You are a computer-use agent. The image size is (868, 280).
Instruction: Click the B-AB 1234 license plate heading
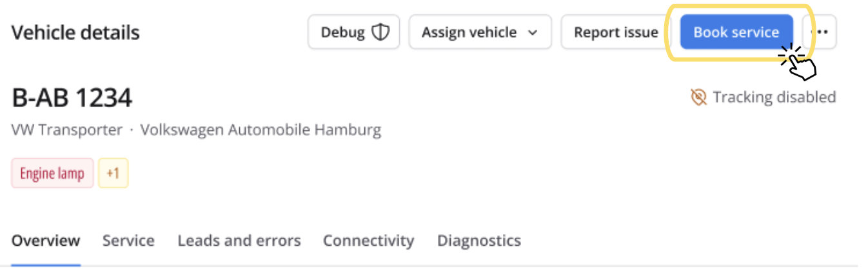tap(72, 98)
